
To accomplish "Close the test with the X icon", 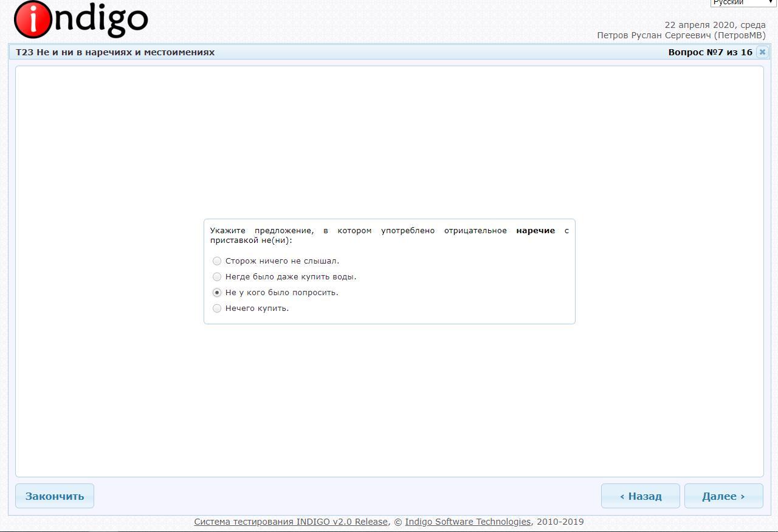I will click(762, 52).
